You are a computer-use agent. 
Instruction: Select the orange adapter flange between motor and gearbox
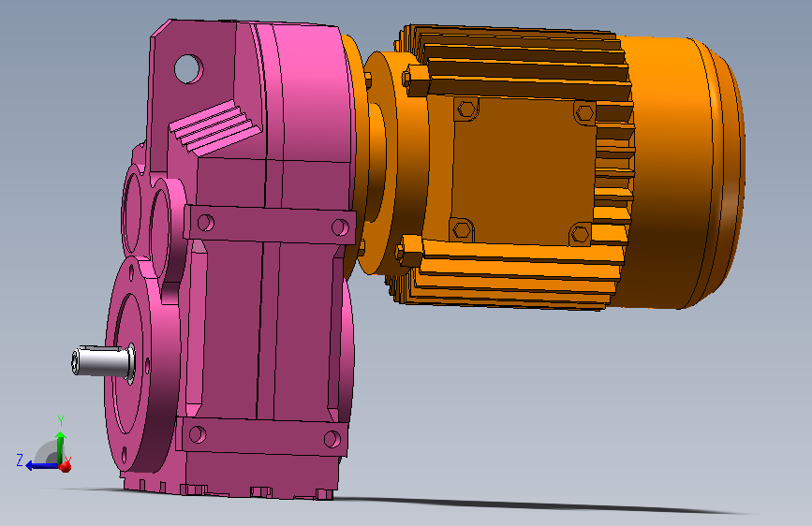coord(393,163)
